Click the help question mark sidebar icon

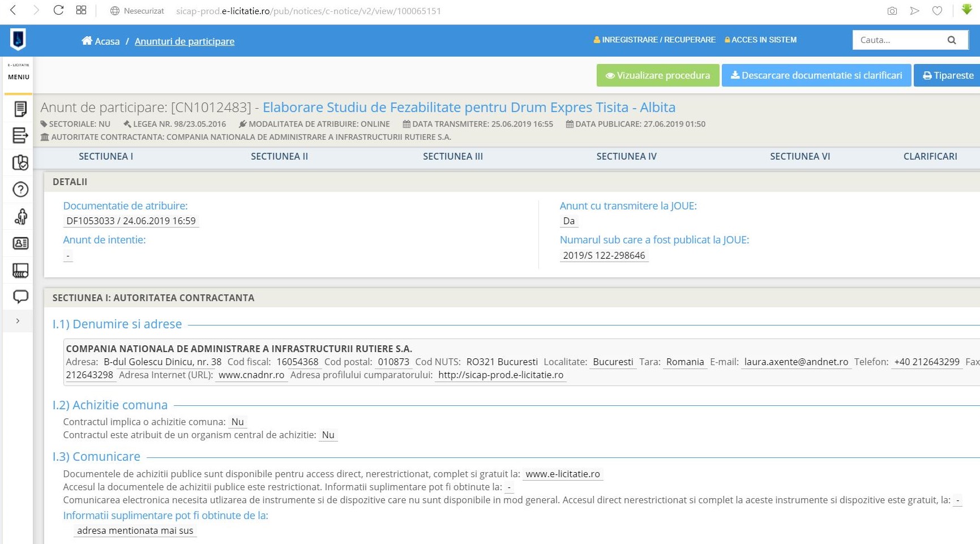pos(20,189)
